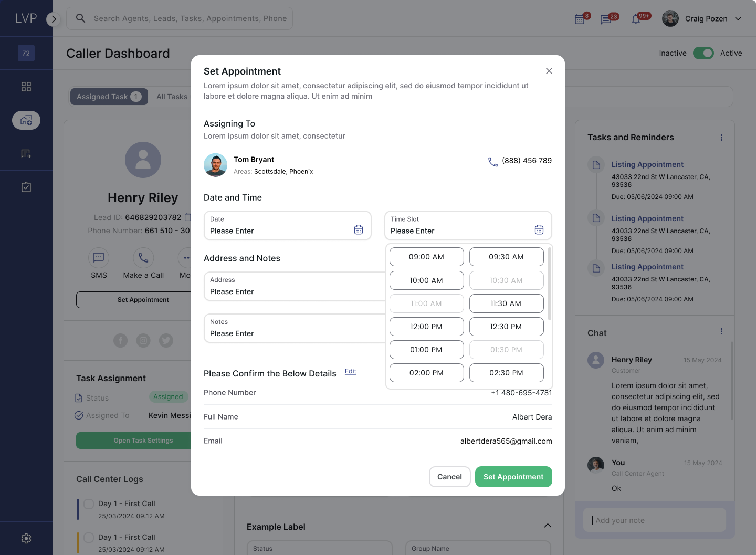Click the Make a Call phone icon
Image resolution: width=756 pixels, height=555 pixels.
coord(143,258)
